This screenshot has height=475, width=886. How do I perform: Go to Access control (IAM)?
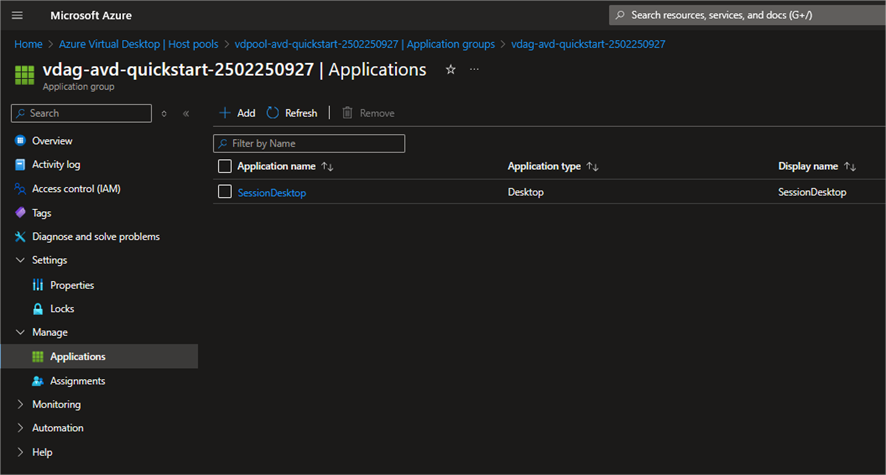76,189
